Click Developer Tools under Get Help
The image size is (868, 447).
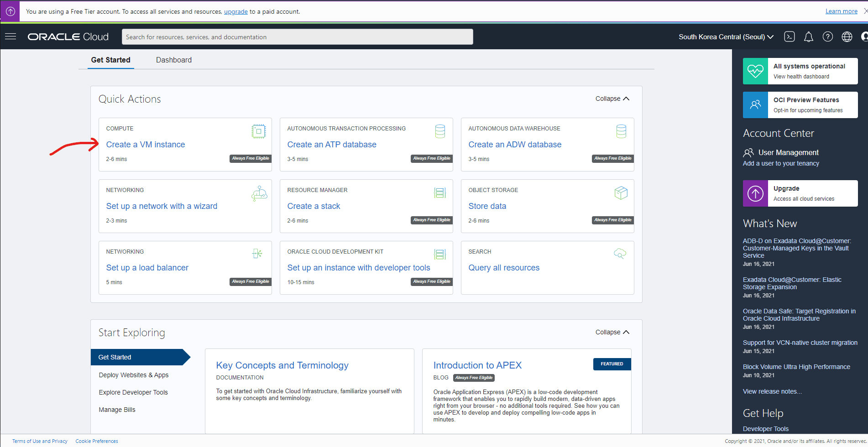click(765, 429)
